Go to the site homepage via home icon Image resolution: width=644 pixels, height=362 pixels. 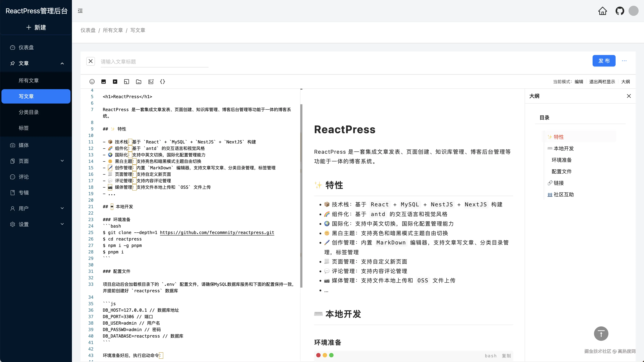(602, 11)
